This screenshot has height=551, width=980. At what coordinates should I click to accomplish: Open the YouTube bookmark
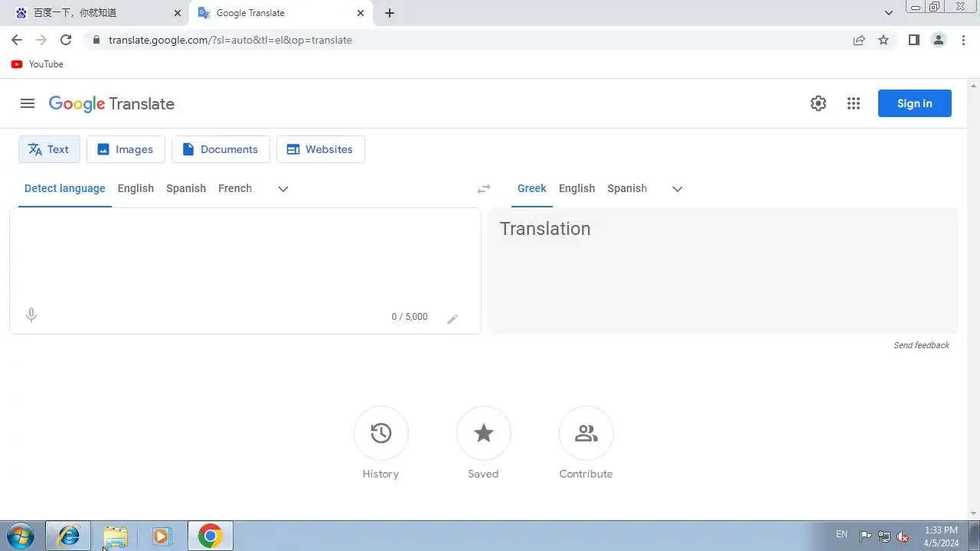point(38,64)
